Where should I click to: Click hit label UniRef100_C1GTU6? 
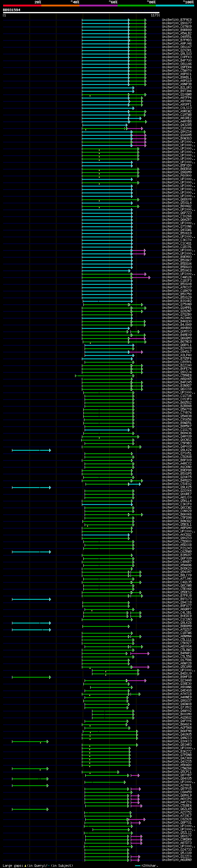click(177, 396)
